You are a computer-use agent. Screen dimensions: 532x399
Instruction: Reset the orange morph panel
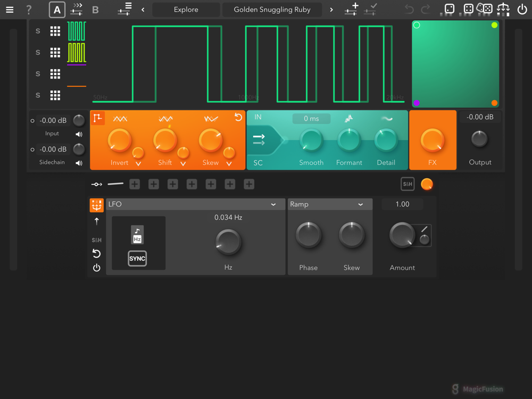(x=238, y=118)
